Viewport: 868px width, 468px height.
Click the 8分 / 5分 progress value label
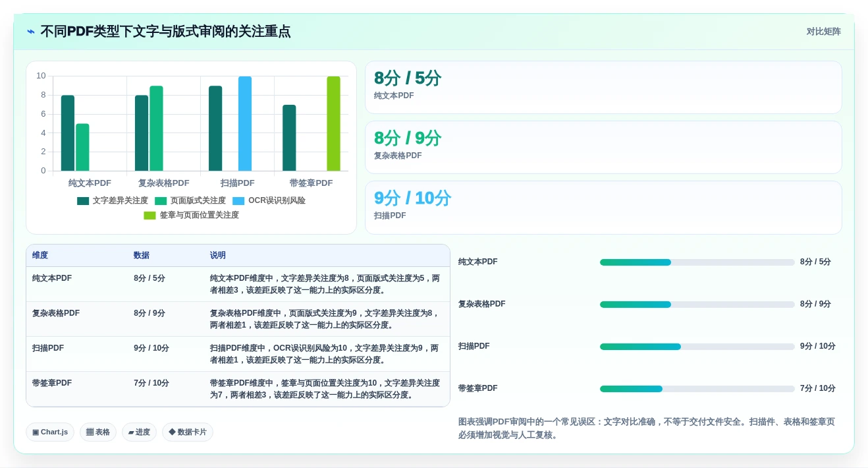coord(815,262)
